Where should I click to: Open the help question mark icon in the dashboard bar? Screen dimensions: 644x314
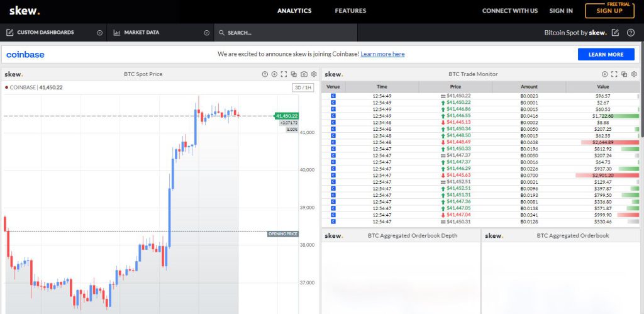[631, 33]
